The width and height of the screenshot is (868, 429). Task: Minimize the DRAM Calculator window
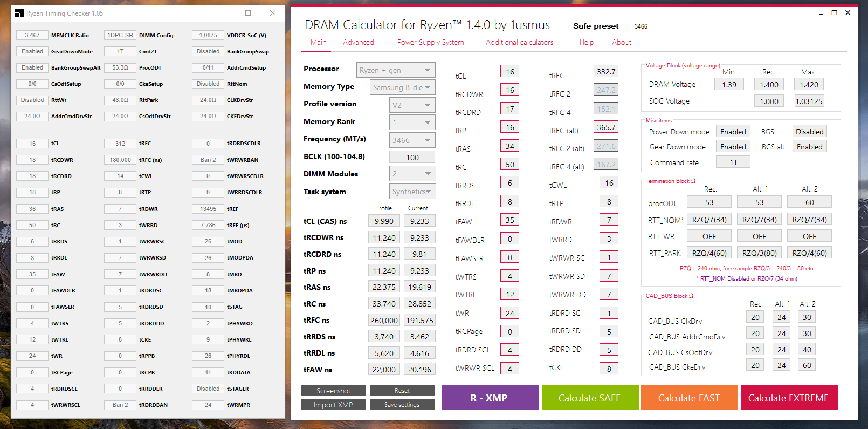(821, 13)
